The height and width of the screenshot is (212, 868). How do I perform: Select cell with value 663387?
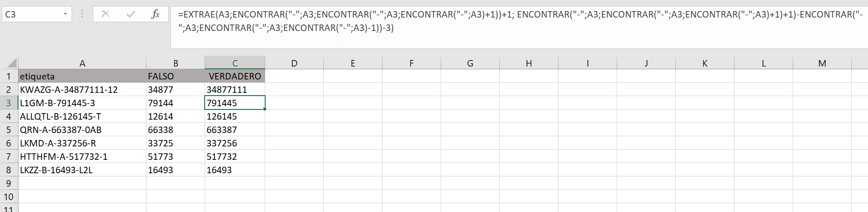click(235, 130)
